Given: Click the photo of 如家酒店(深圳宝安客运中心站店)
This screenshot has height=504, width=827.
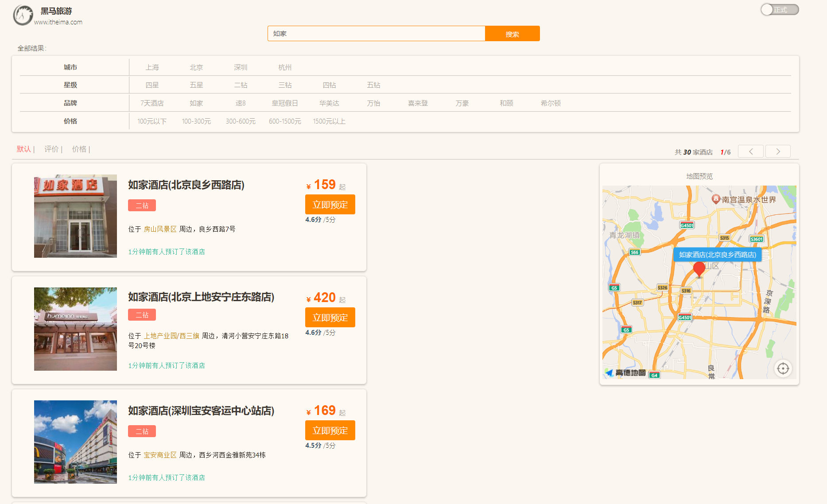Looking at the screenshot, I should click(x=75, y=442).
